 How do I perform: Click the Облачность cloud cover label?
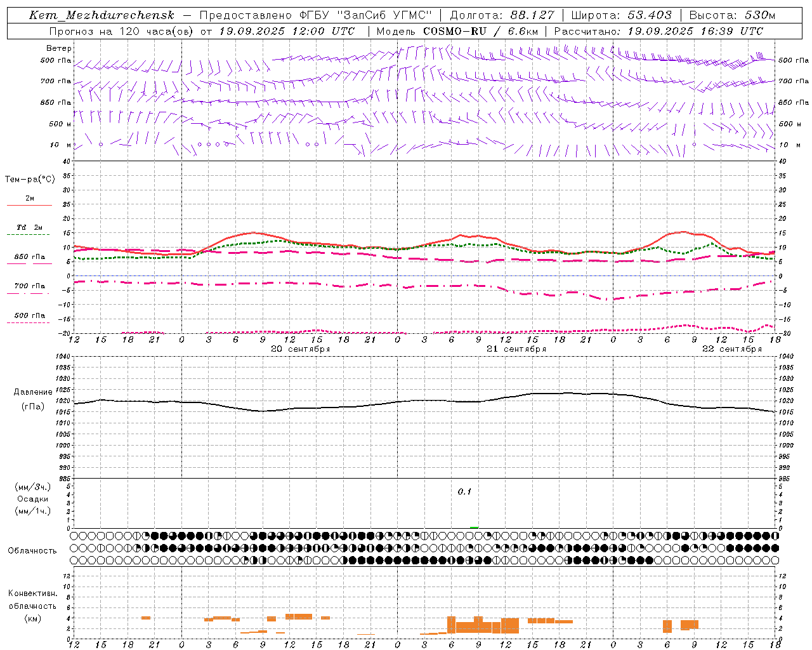click(x=32, y=551)
